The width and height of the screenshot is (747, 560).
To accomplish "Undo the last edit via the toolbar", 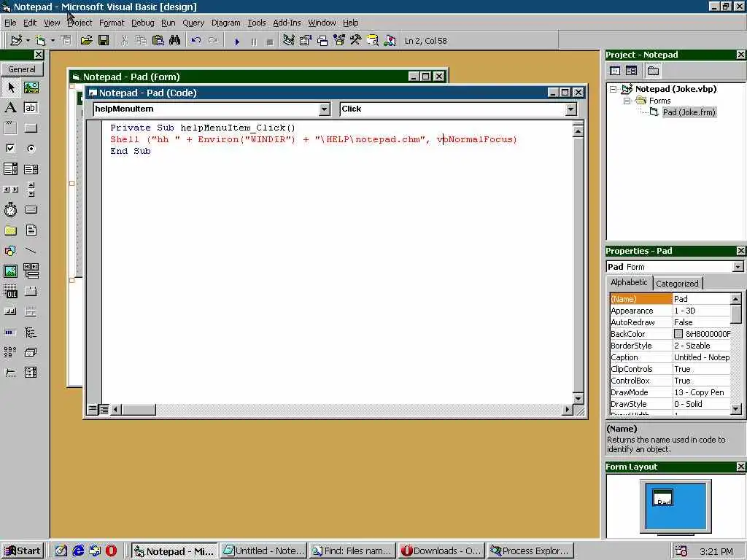I will [196, 41].
